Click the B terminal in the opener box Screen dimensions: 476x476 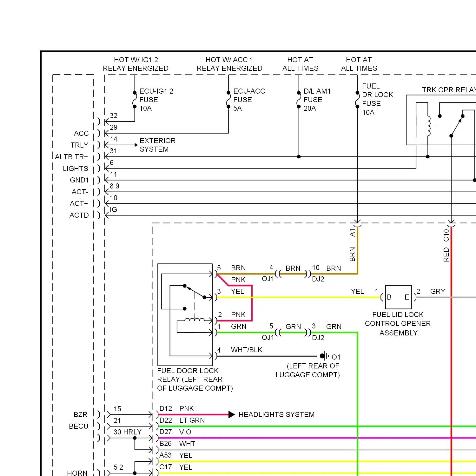click(389, 297)
